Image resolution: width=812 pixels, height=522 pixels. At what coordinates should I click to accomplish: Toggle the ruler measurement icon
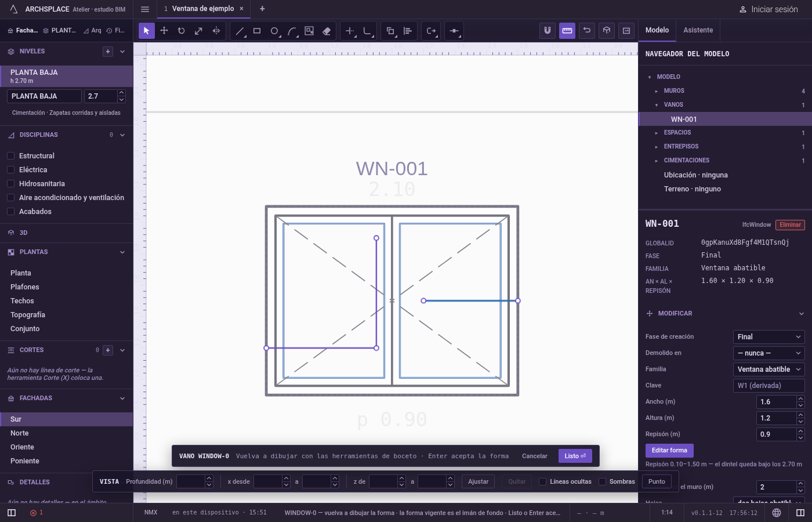point(567,31)
